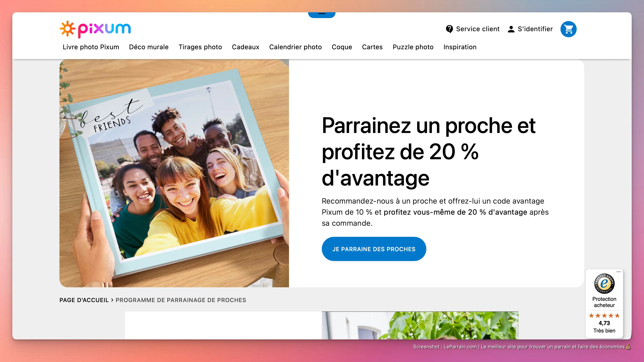Open the Tirages photo menu
Viewport: 644px width, 362px height.
[x=200, y=47]
